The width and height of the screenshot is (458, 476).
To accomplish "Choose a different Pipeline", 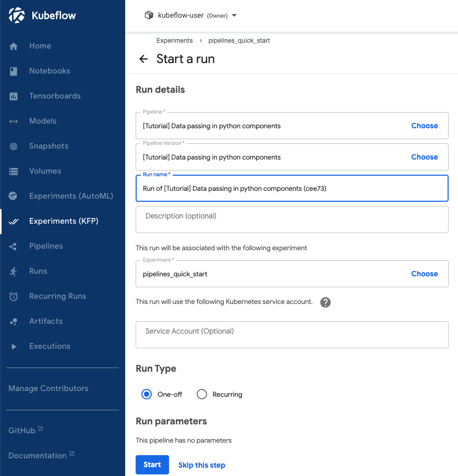I will point(424,126).
